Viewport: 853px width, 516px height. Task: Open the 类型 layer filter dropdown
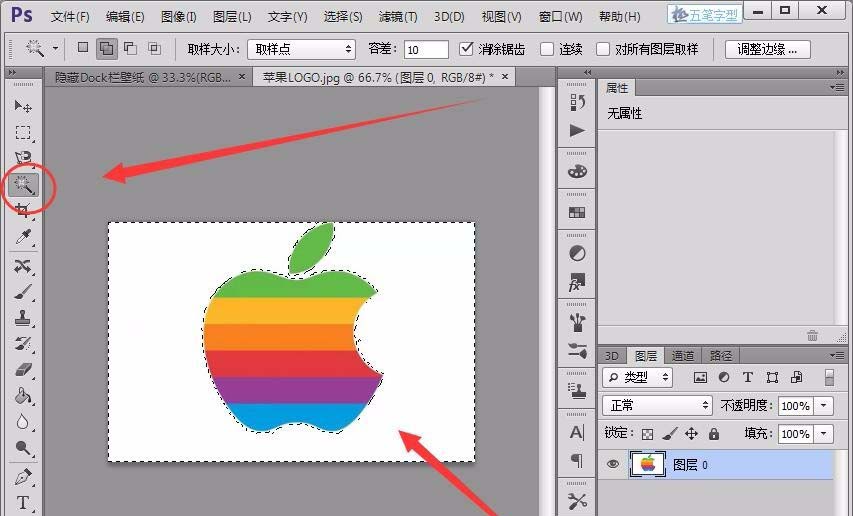click(638, 377)
